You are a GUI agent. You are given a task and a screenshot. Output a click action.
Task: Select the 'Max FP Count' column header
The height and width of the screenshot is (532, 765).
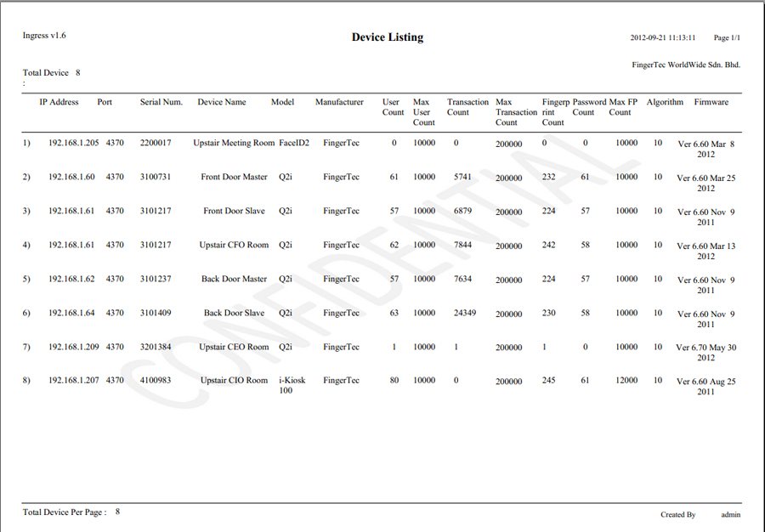click(623, 107)
